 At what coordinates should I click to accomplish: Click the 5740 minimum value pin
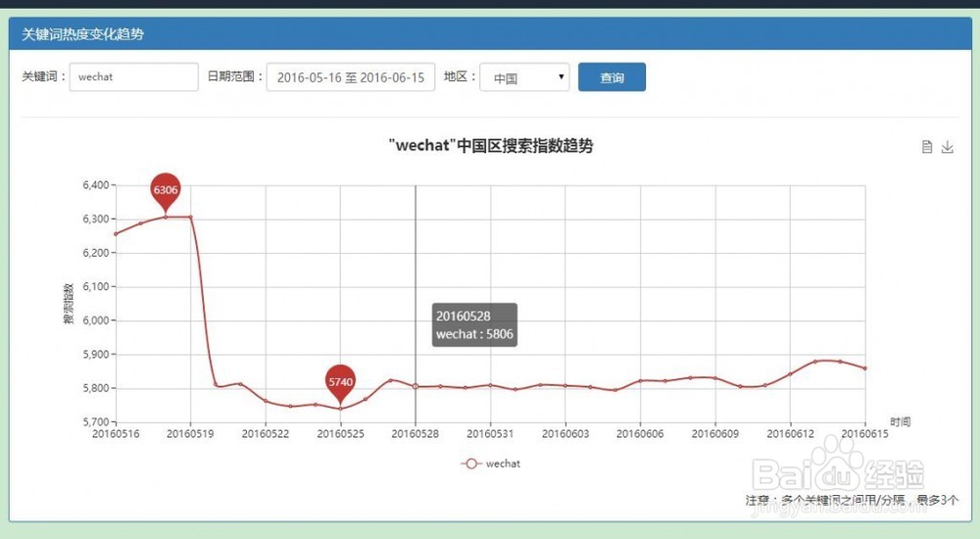341,384
